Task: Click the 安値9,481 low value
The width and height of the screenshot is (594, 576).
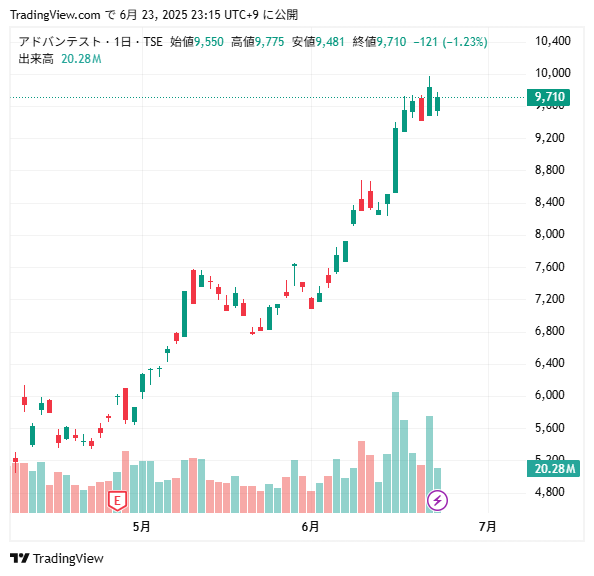Action: [x=318, y=41]
